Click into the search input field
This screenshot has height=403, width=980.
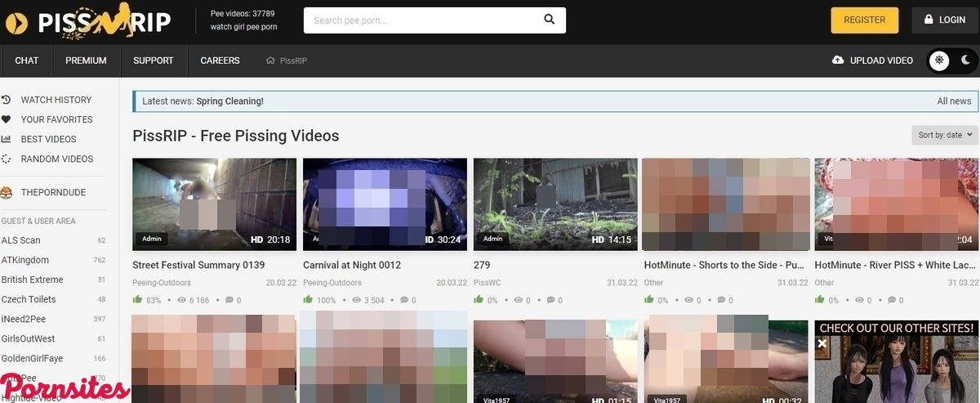coord(421,20)
